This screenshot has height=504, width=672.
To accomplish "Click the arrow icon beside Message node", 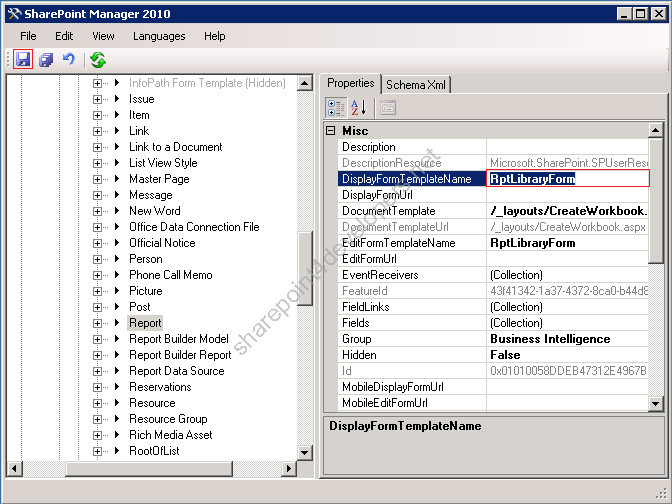I will (x=117, y=195).
